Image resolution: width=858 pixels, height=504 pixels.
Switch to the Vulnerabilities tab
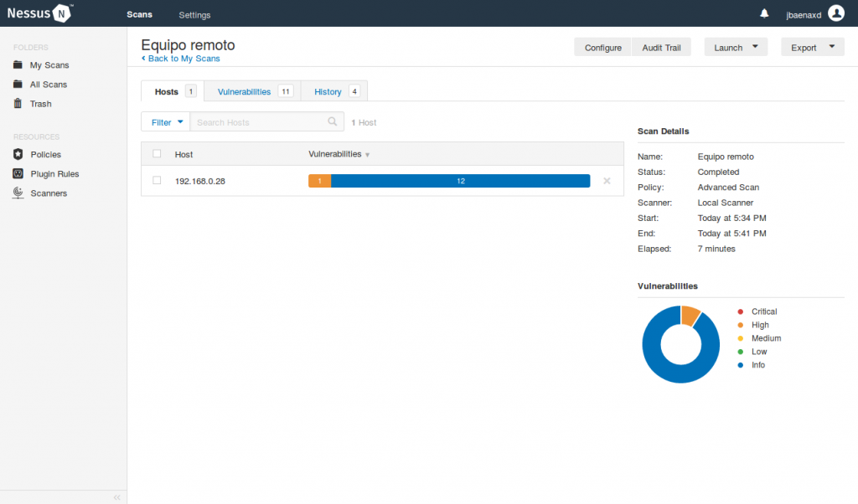(x=244, y=91)
